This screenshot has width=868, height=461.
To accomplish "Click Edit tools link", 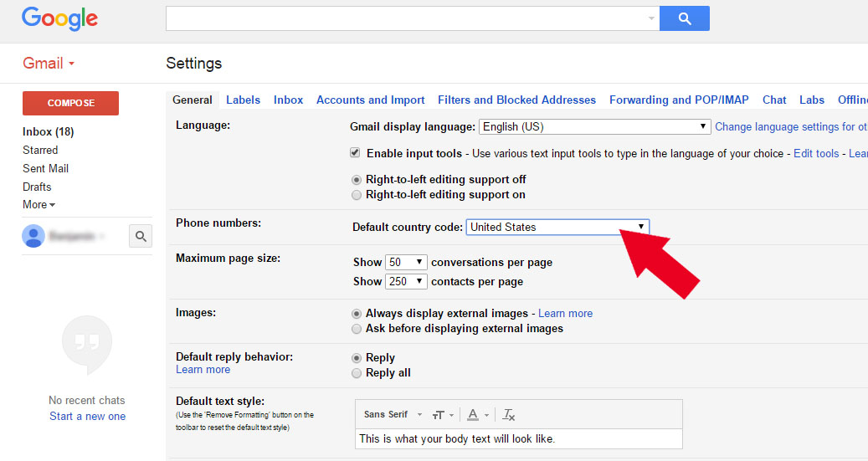I will tap(816, 153).
